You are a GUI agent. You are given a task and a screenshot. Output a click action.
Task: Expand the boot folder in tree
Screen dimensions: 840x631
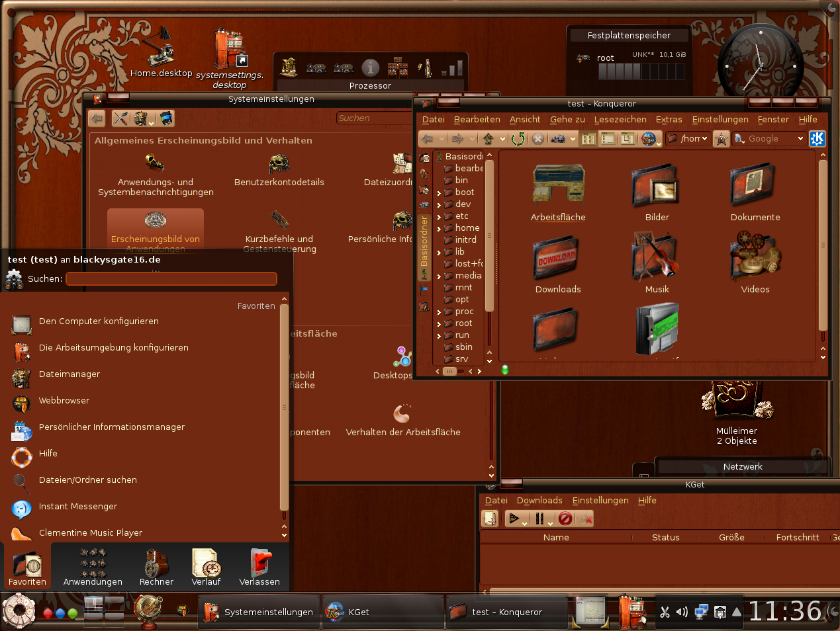[439, 193]
